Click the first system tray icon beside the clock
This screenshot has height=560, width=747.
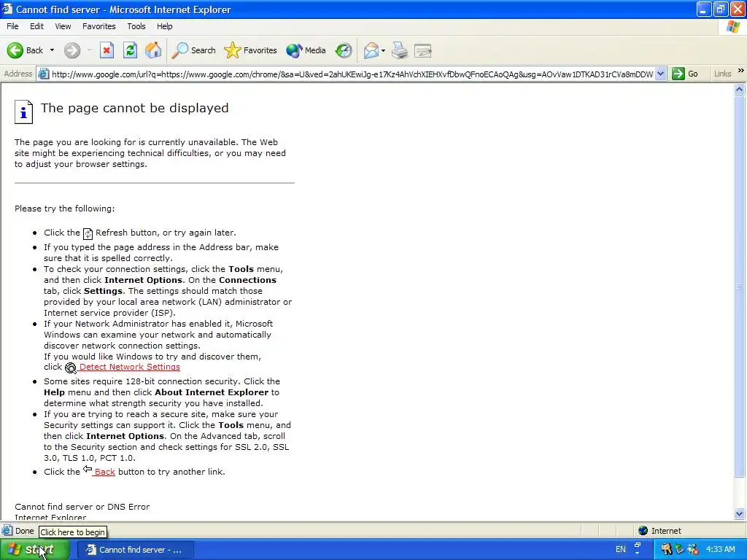666,550
